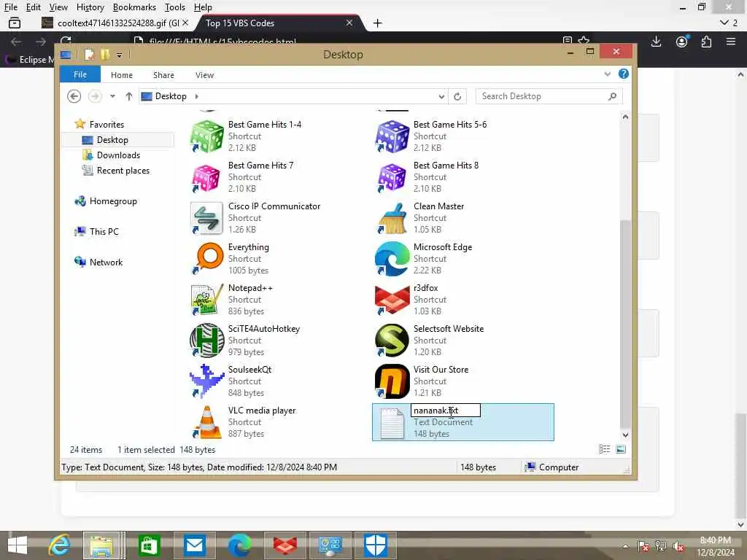Click the New folder quick access icon
The width and height of the screenshot is (747, 560).
point(105,55)
